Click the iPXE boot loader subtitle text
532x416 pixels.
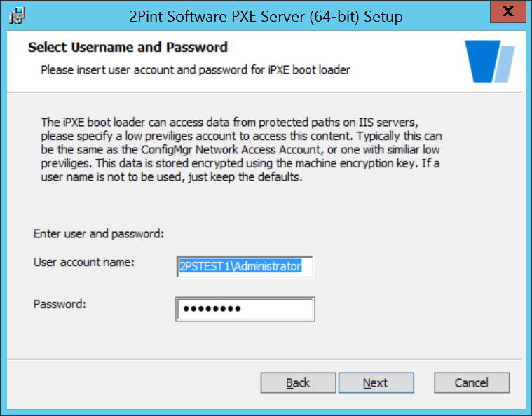pyautogui.click(x=195, y=70)
